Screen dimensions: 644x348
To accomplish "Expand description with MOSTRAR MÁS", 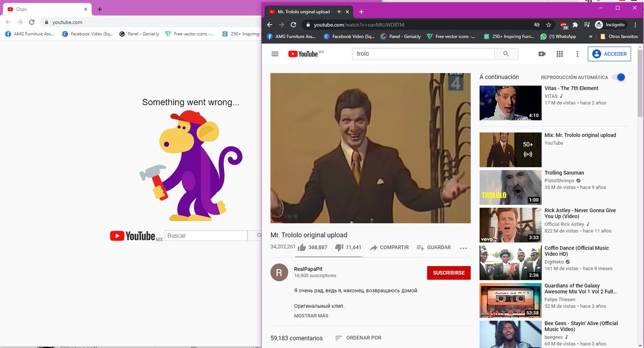I will click(311, 316).
